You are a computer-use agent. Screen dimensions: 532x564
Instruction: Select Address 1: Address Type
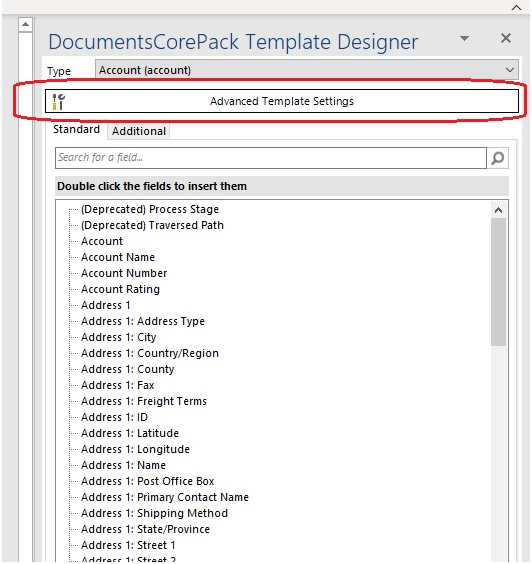point(143,321)
